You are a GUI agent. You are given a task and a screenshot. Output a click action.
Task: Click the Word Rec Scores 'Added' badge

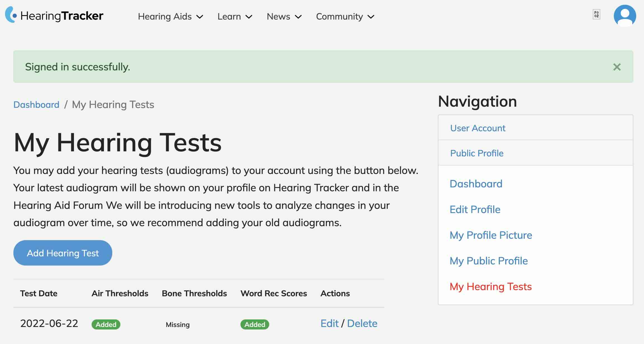coord(255,324)
